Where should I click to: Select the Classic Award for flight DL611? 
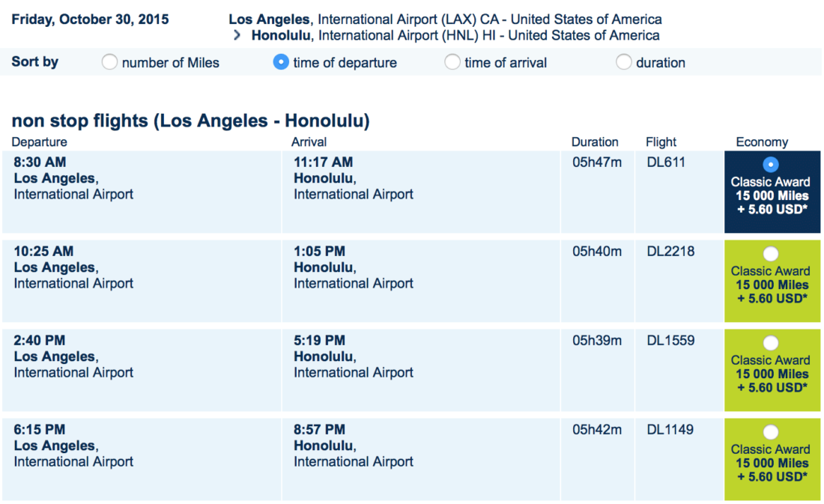tap(771, 164)
